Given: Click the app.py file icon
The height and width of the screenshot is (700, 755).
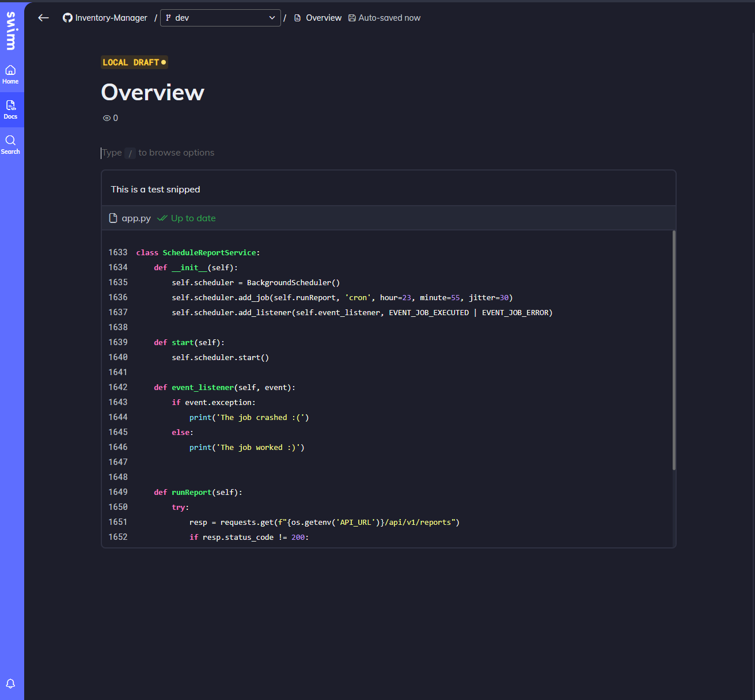Looking at the screenshot, I should click(x=113, y=218).
